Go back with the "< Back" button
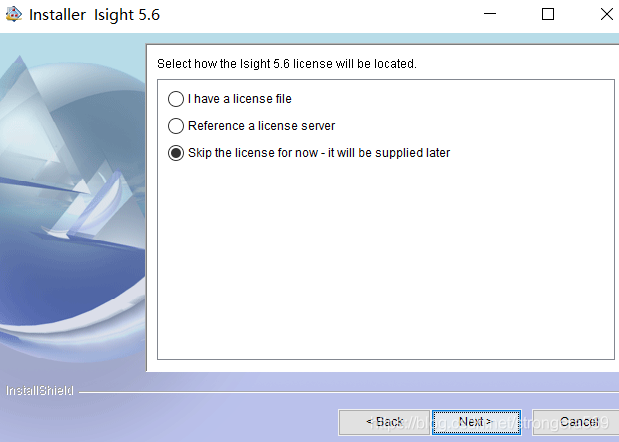Image resolution: width=619 pixels, height=442 pixels. click(x=384, y=422)
